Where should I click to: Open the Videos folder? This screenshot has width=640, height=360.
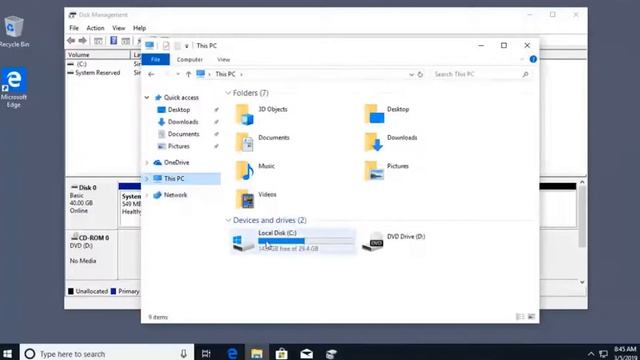tap(256, 199)
